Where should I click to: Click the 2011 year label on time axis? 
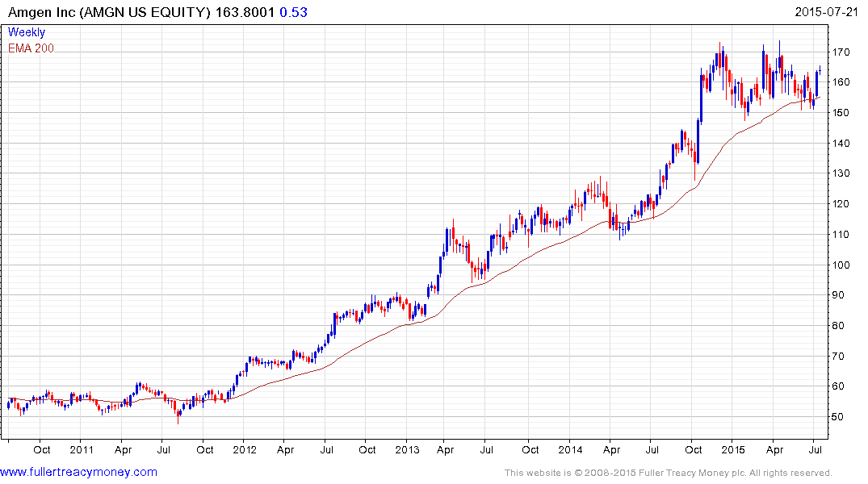coord(82,449)
